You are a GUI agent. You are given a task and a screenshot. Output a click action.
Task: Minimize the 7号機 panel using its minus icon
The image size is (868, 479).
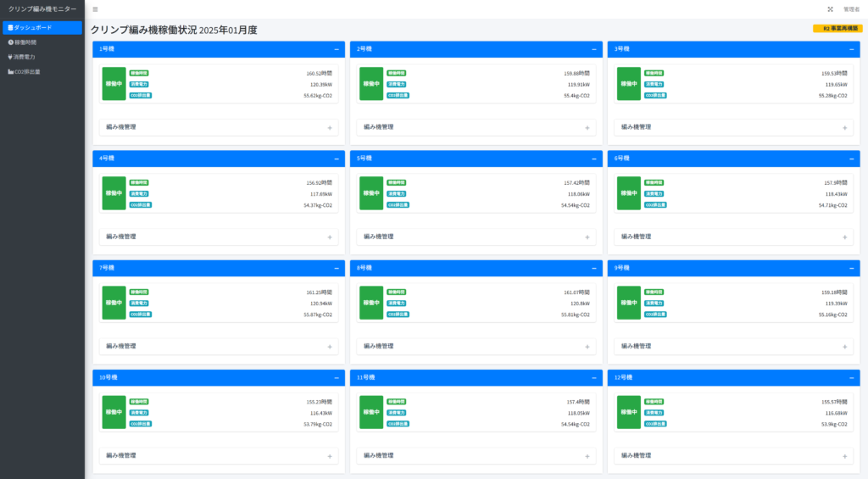pyautogui.click(x=337, y=268)
